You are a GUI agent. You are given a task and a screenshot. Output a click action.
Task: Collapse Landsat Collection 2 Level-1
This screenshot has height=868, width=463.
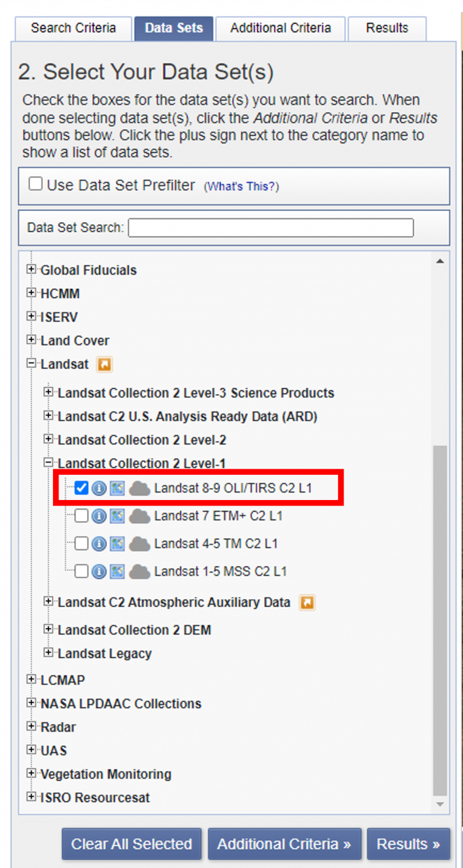(49, 463)
